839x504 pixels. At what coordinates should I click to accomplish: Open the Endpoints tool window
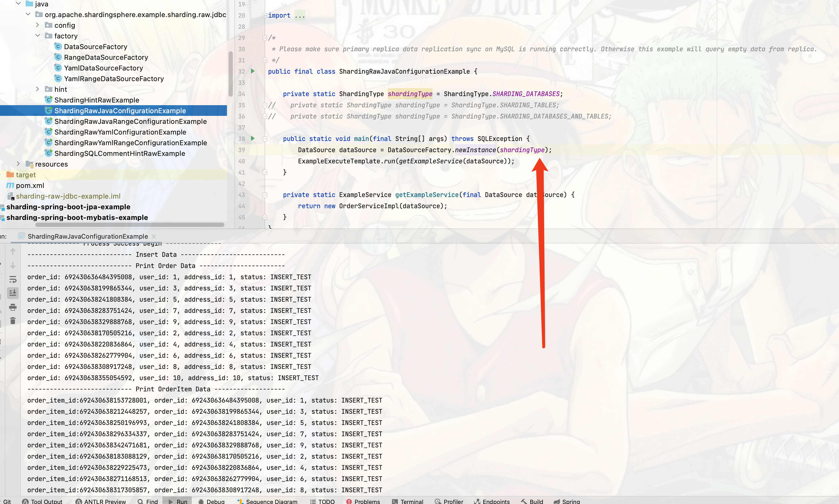(492, 501)
